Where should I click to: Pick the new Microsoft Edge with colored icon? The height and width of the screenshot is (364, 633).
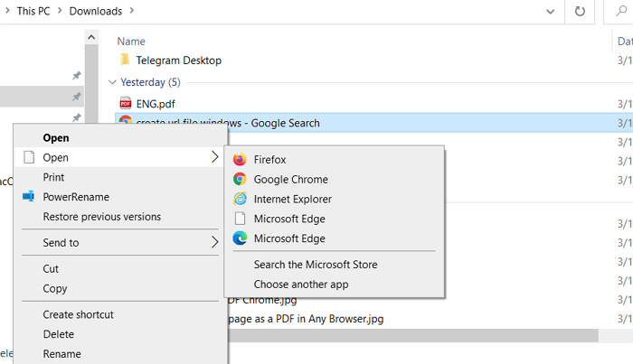tap(289, 238)
